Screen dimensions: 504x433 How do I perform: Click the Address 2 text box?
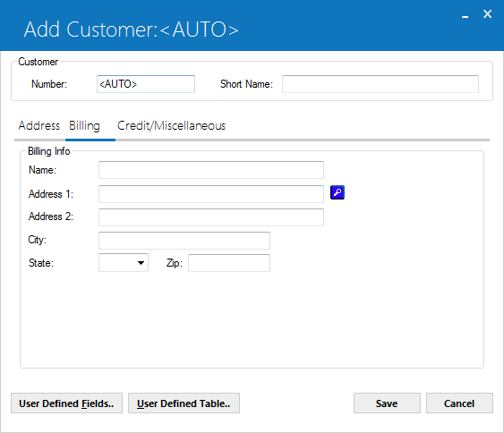[211, 217]
